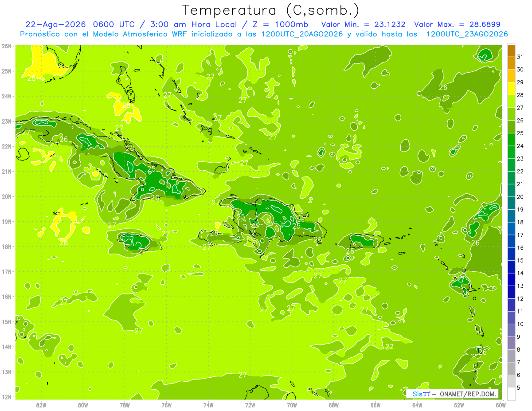The width and height of the screenshot is (532, 411).
Task: Click the '16N' latitude axis label
Action: [x=7, y=297]
